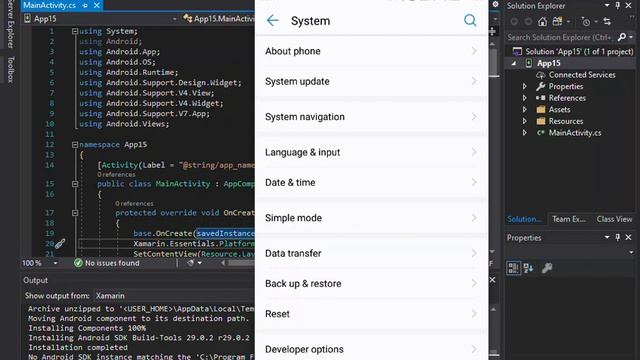Toggle auto-hide pin on Properties panel

(x=618, y=238)
